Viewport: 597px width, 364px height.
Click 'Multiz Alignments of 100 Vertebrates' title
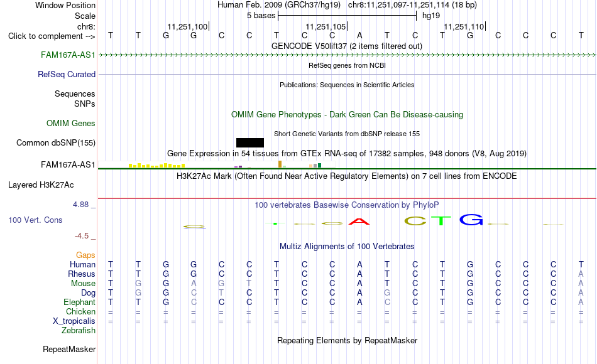[347, 246]
